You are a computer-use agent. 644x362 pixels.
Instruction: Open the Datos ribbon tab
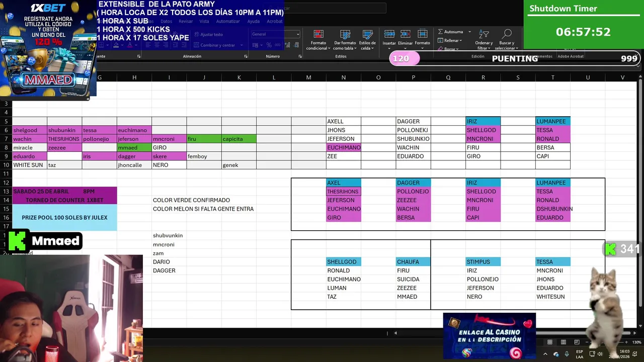[166, 21]
